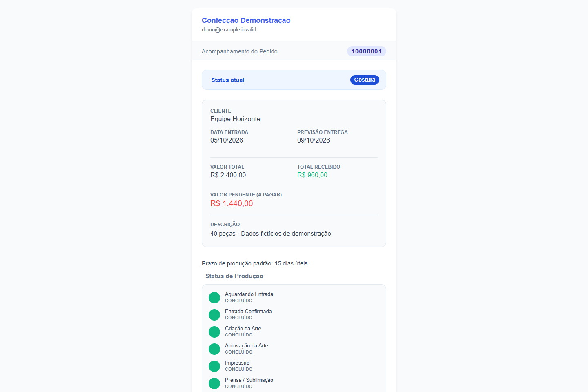Click the green status dot for Entrada Confirmada

click(x=214, y=315)
